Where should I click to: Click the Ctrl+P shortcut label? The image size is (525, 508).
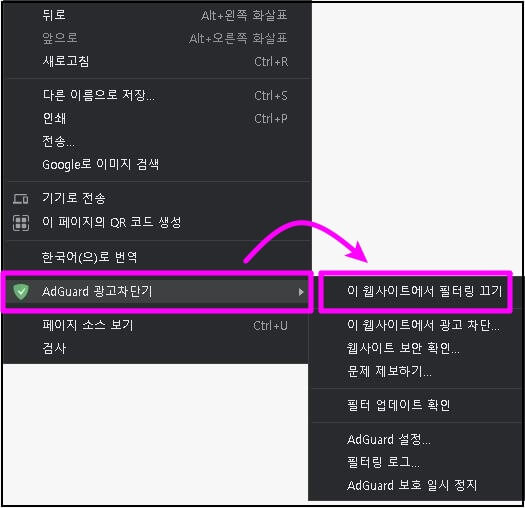pyautogui.click(x=271, y=119)
